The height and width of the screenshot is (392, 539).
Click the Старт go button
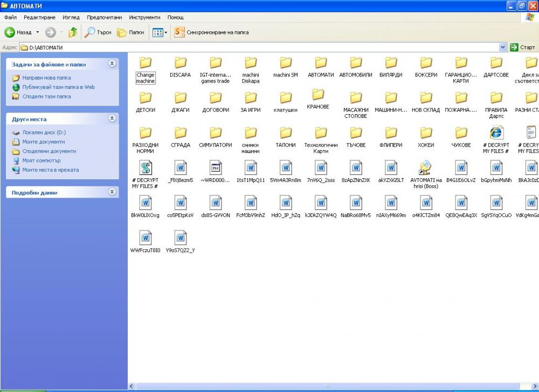[x=523, y=47]
